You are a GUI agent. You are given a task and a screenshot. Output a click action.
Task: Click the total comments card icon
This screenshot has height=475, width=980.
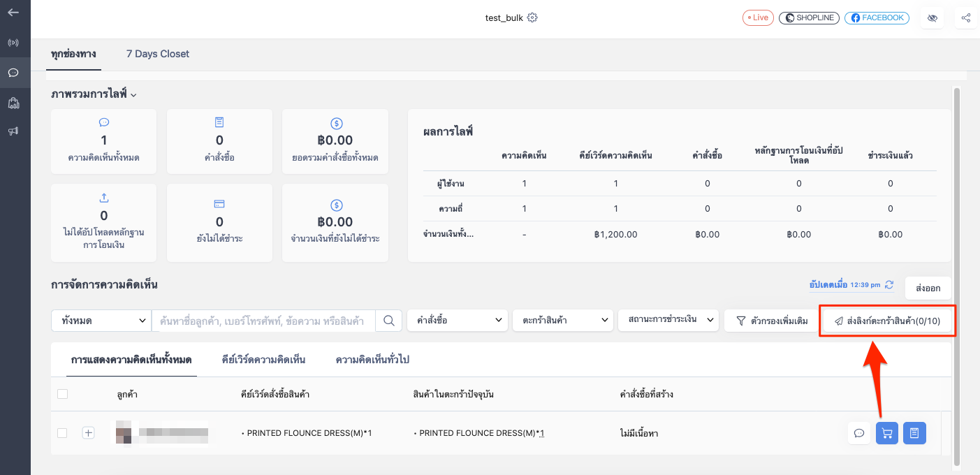point(104,122)
